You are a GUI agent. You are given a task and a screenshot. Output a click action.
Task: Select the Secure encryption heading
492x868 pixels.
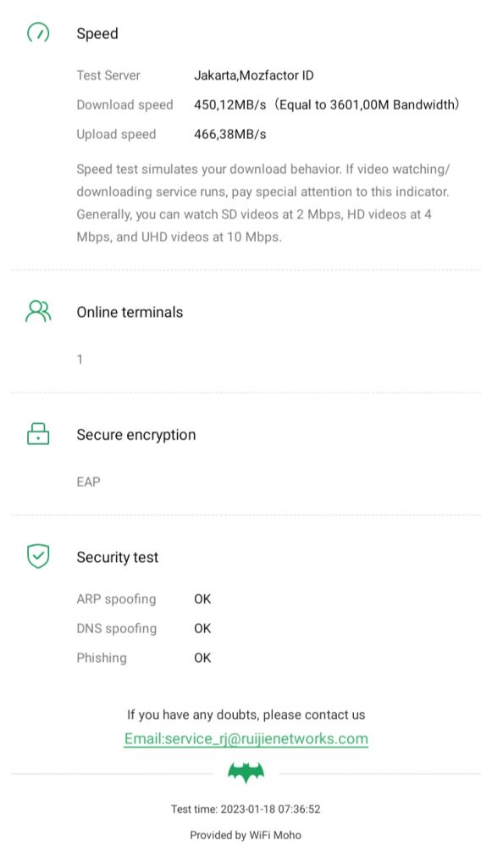pyautogui.click(x=136, y=435)
